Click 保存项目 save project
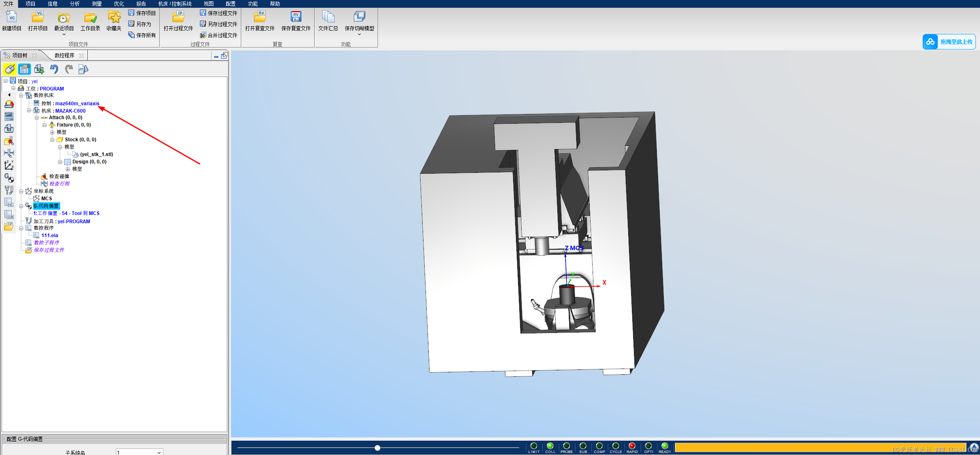Screen dimensions: 980x455 (142, 13)
